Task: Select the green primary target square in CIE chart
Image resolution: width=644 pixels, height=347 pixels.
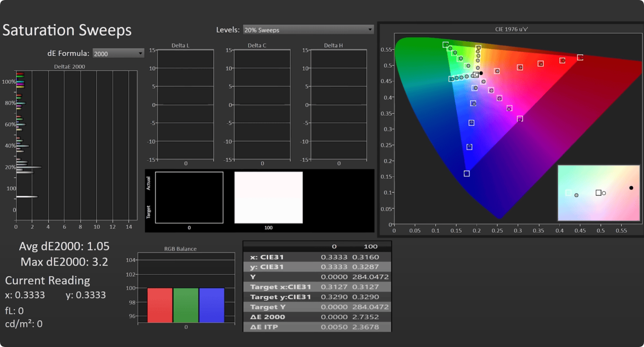Action: pos(445,45)
